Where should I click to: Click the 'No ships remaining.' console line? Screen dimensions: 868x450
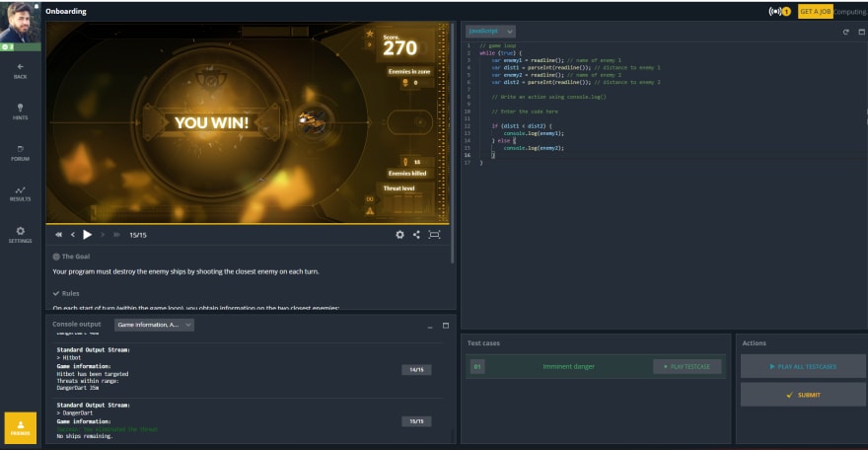coord(85,437)
